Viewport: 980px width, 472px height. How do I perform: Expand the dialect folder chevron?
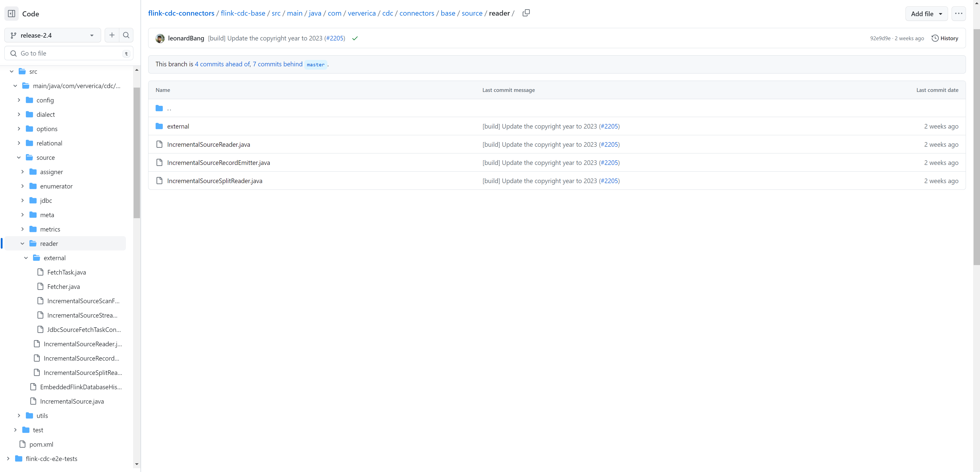(x=19, y=114)
